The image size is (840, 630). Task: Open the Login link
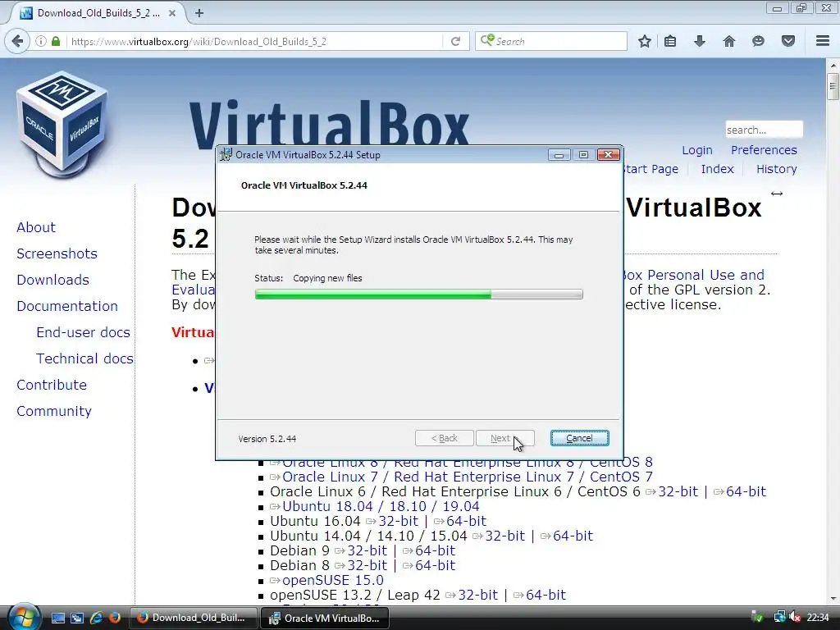[697, 150]
